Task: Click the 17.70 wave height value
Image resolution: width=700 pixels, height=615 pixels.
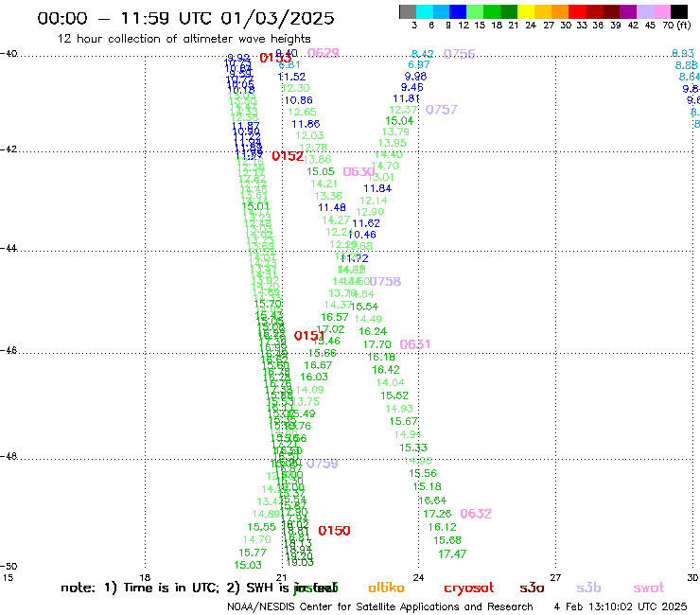Action: point(376,344)
